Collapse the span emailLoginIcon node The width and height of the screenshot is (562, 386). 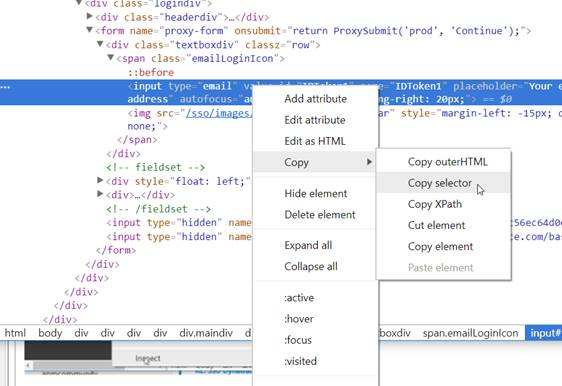click(x=111, y=57)
